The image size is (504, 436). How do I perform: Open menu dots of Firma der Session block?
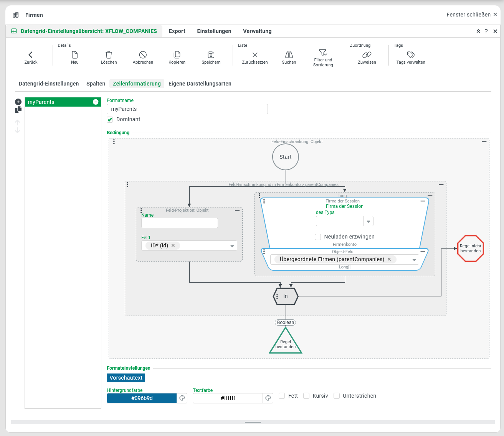(x=264, y=201)
